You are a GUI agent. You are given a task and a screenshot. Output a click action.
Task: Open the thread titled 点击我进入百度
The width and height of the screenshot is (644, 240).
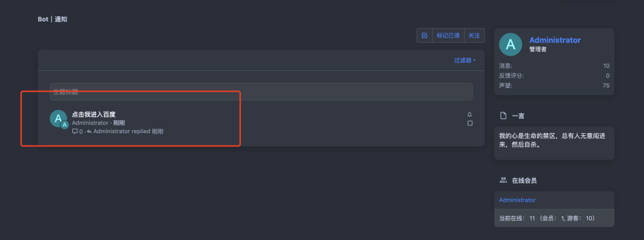point(94,114)
